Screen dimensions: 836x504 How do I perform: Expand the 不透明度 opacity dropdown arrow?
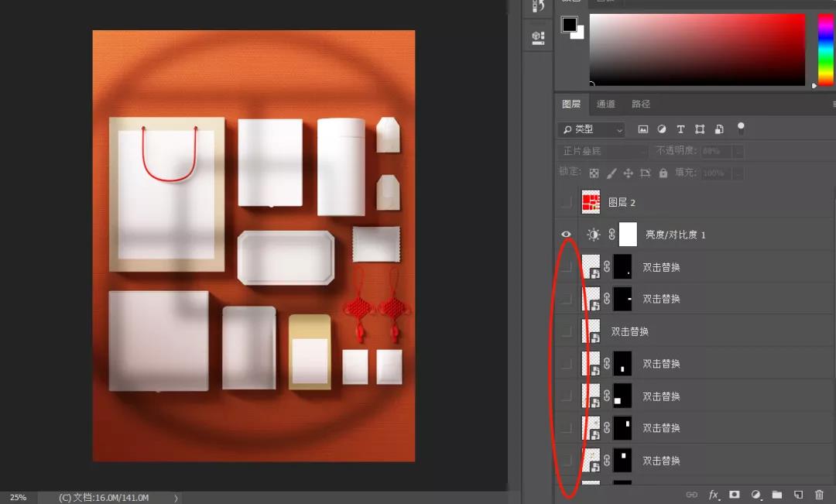738,152
